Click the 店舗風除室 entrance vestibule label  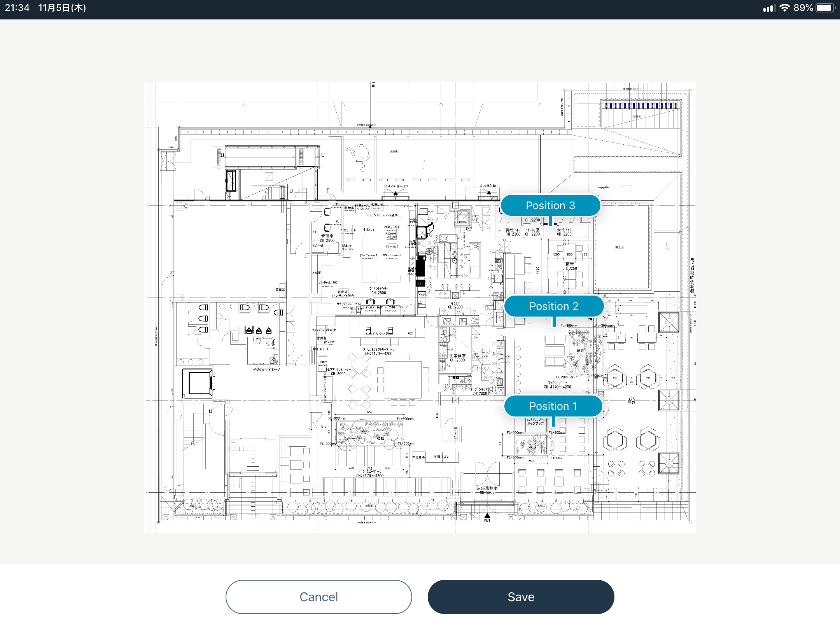tap(487, 488)
